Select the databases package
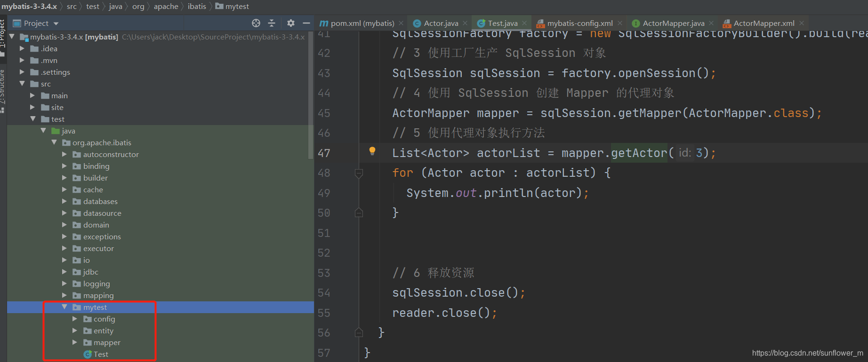This screenshot has width=868, height=362. click(100, 201)
